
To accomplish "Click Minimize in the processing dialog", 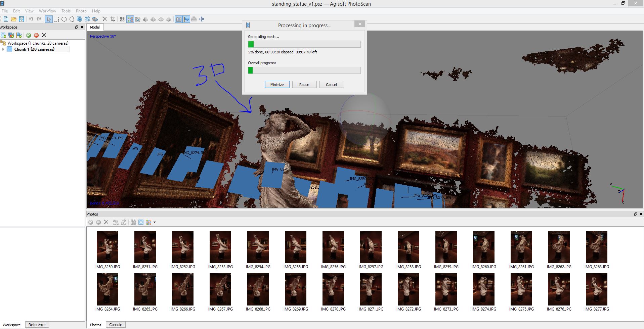I will coord(277,85).
